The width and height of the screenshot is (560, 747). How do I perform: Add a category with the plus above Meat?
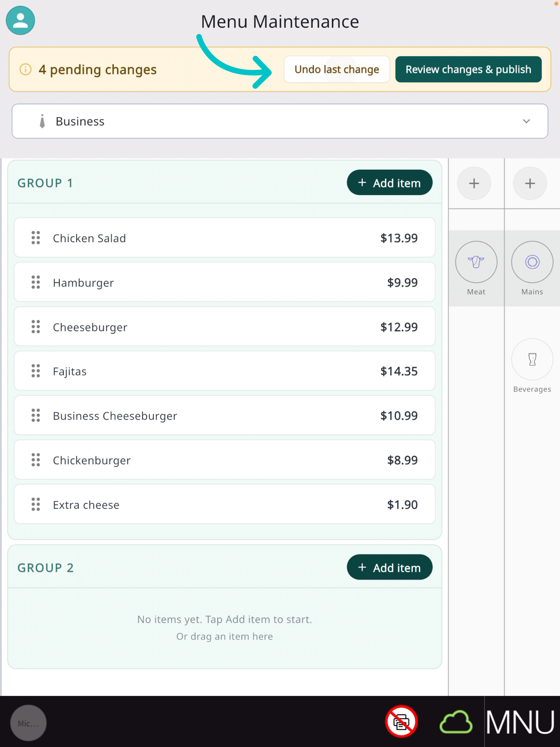(x=474, y=183)
